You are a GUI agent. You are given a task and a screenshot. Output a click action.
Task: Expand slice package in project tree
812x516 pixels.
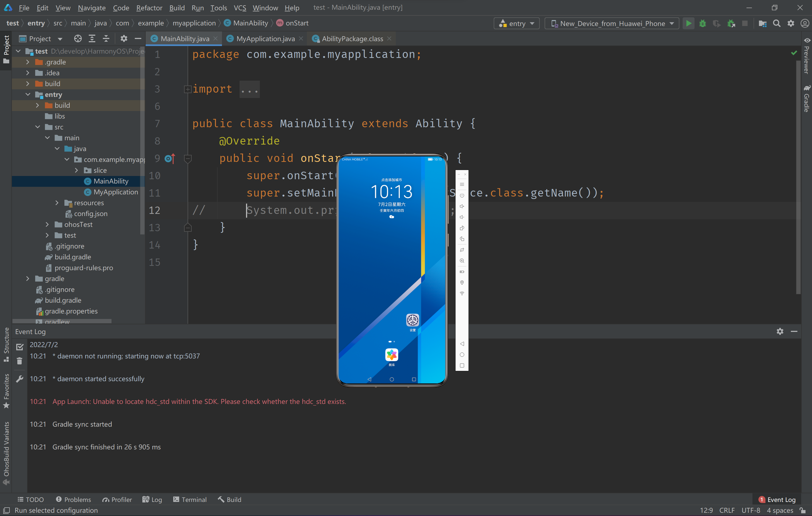pyautogui.click(x=77, y=170)
